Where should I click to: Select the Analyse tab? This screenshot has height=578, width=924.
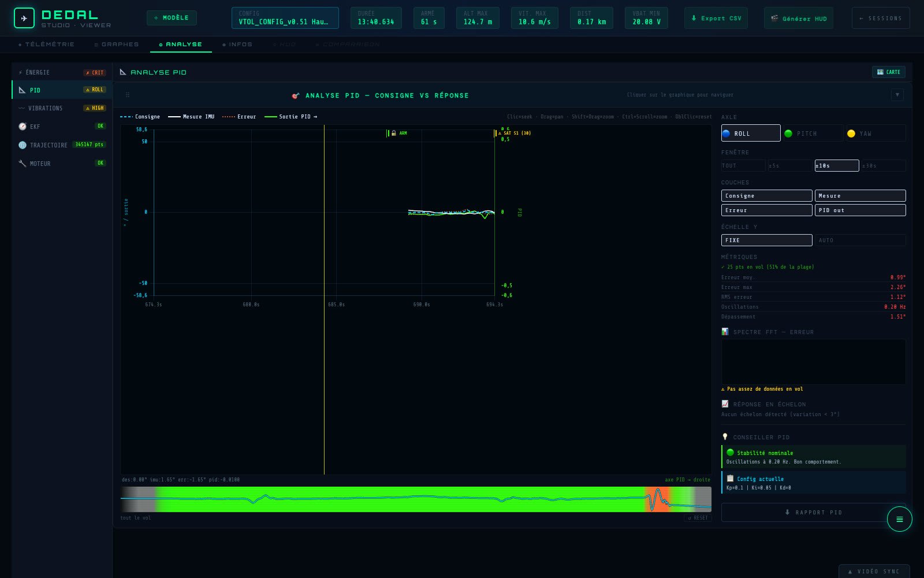(x=181, y=44)
